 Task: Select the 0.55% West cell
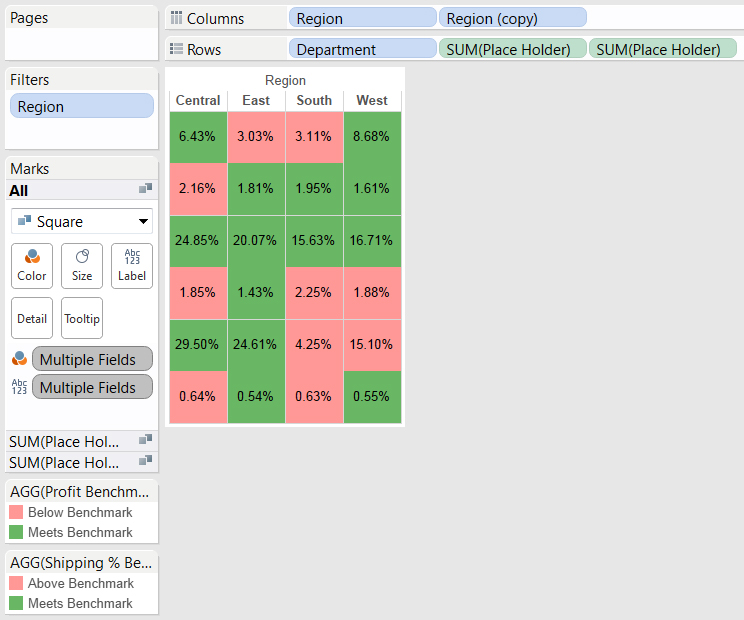coord(372,397)
